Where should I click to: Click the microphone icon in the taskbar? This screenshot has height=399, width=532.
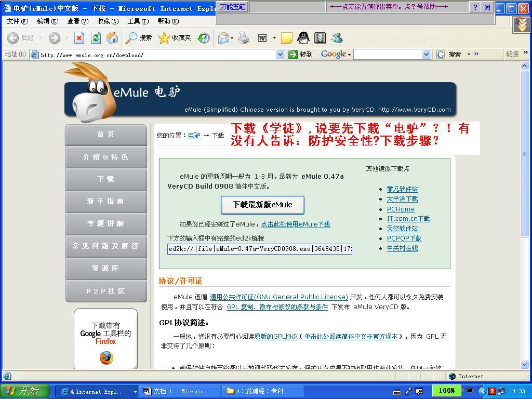(x=408, y=392)
